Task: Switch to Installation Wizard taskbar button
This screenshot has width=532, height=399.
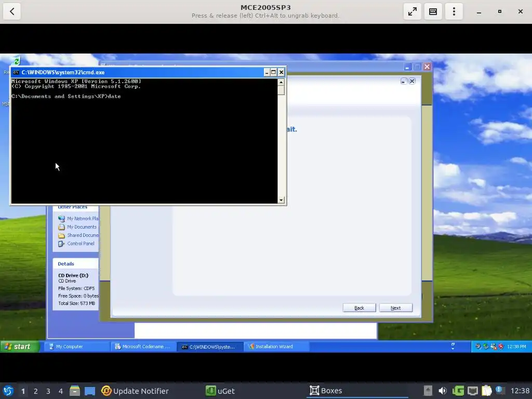Action: click(x=276, y=347)
